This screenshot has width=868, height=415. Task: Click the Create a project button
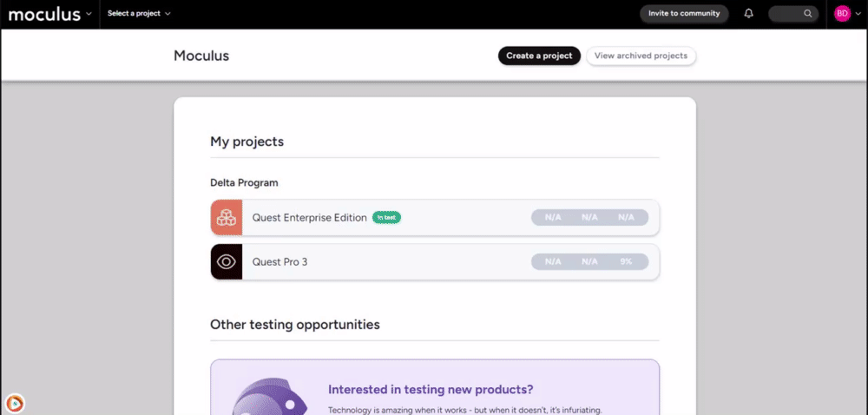click(x=539, y=56)
